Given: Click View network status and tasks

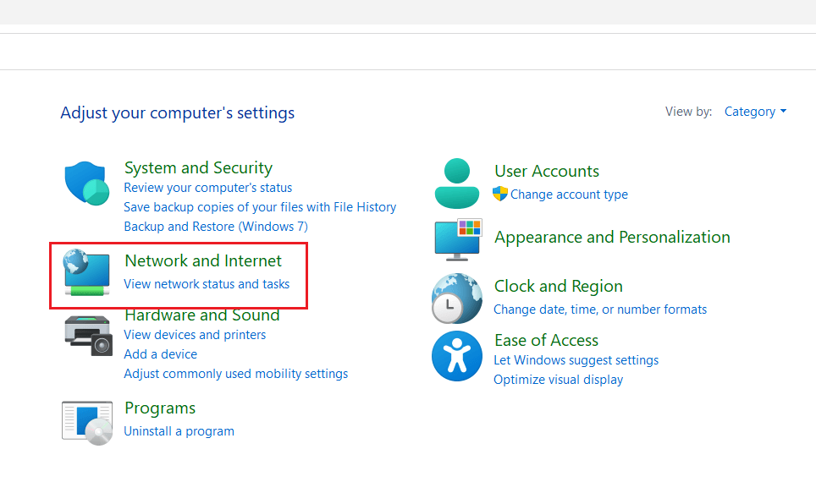Looking at the screenshot, I should [208, 283].
